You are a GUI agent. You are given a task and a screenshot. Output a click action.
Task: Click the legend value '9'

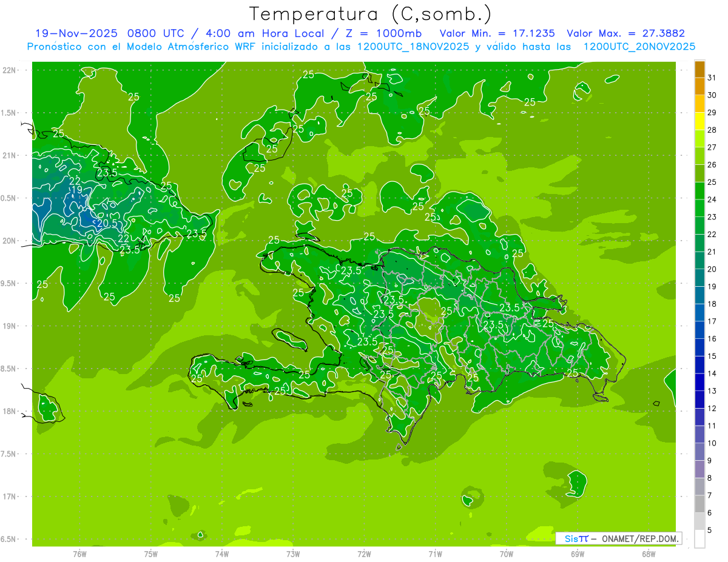pos(710,461)
